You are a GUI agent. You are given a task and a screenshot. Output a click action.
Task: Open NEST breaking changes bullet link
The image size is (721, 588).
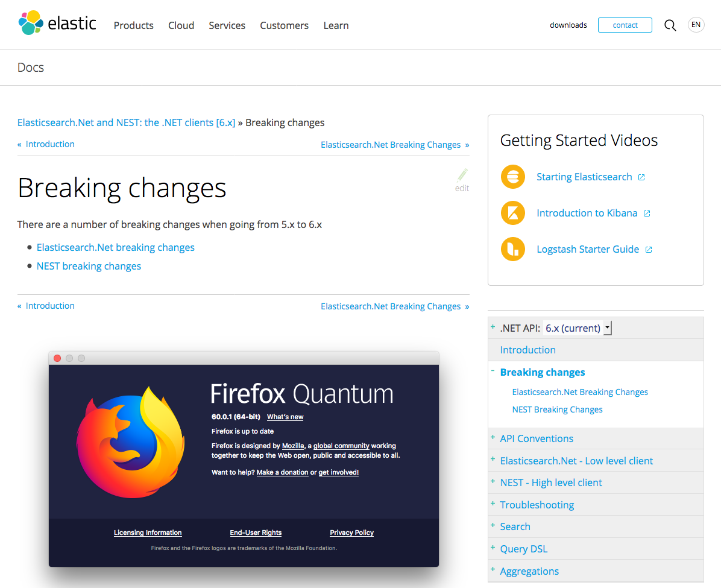click(89, 267)
